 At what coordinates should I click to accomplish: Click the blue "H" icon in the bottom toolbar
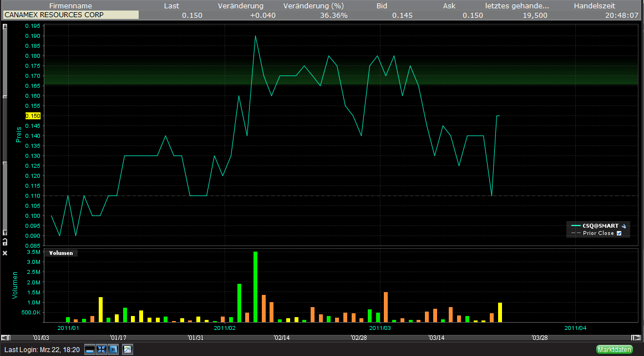point(113,349)
